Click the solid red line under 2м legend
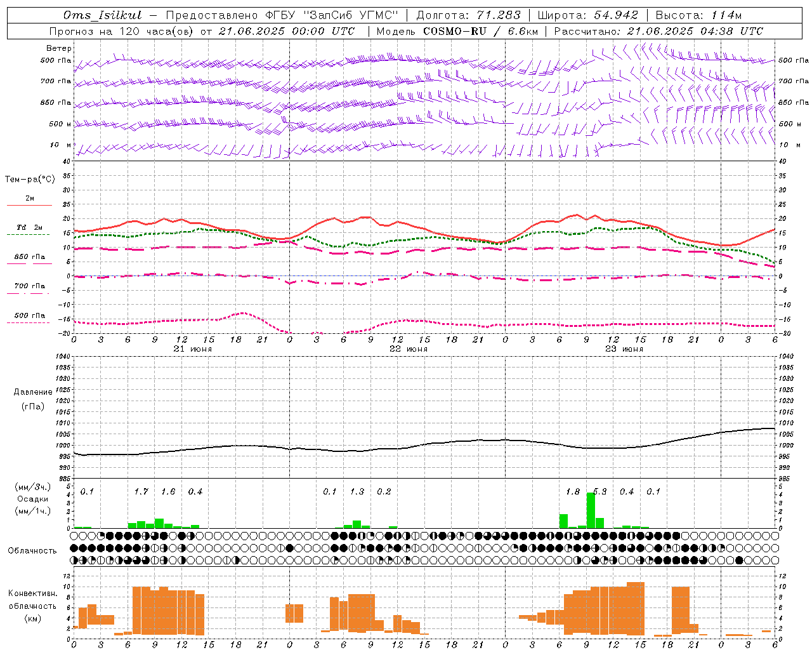812x650 pixels. (29, 205)
